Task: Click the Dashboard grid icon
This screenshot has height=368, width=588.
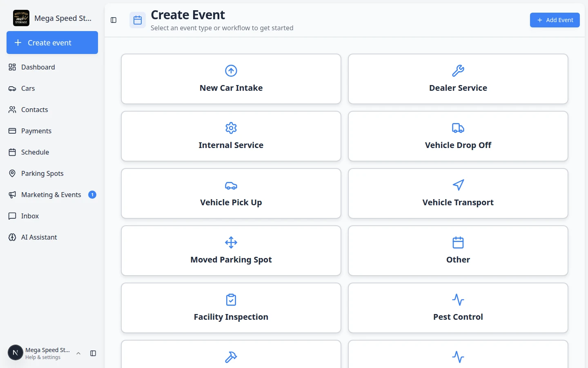Action: click(12, 67)
